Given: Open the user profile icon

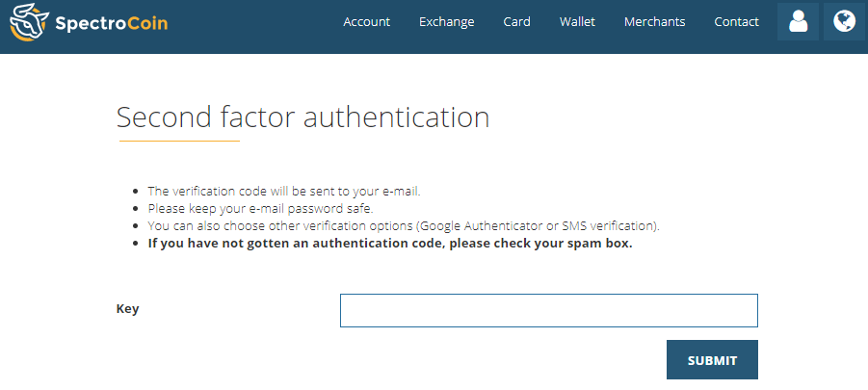Looking at the screenshot, I should point(798,21).
